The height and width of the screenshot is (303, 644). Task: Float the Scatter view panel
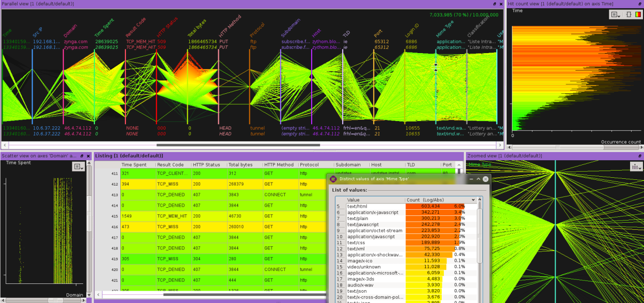[81, 156]
